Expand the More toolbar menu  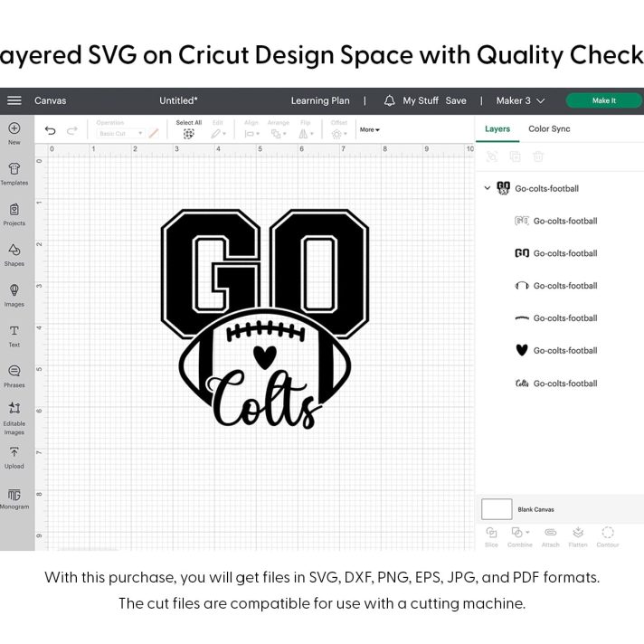click(370, 129)
